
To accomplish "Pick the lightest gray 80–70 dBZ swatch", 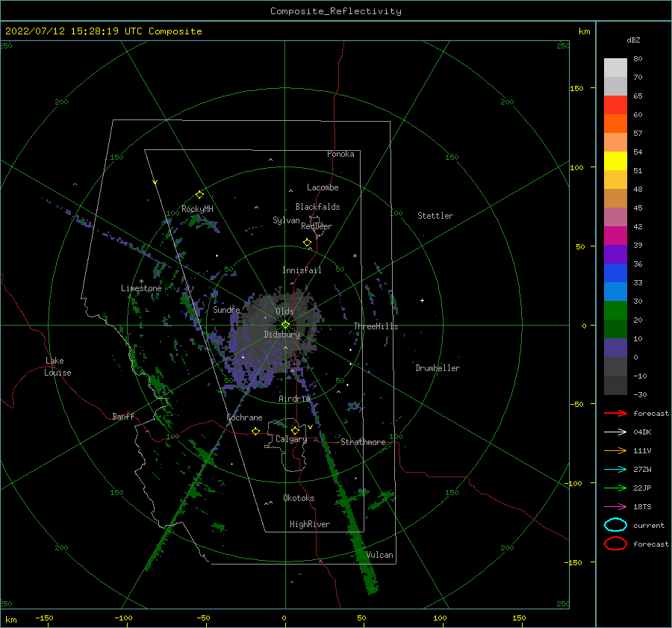I will pos(615,68).
